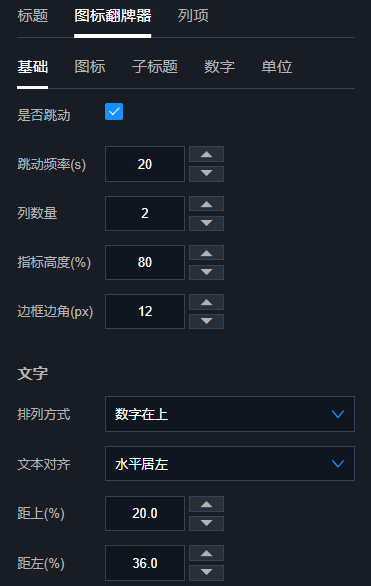Open the 文本对齐 dropdown showing 水平居左
The height and width of the screenshot is (586, 371).
(230, 463)
